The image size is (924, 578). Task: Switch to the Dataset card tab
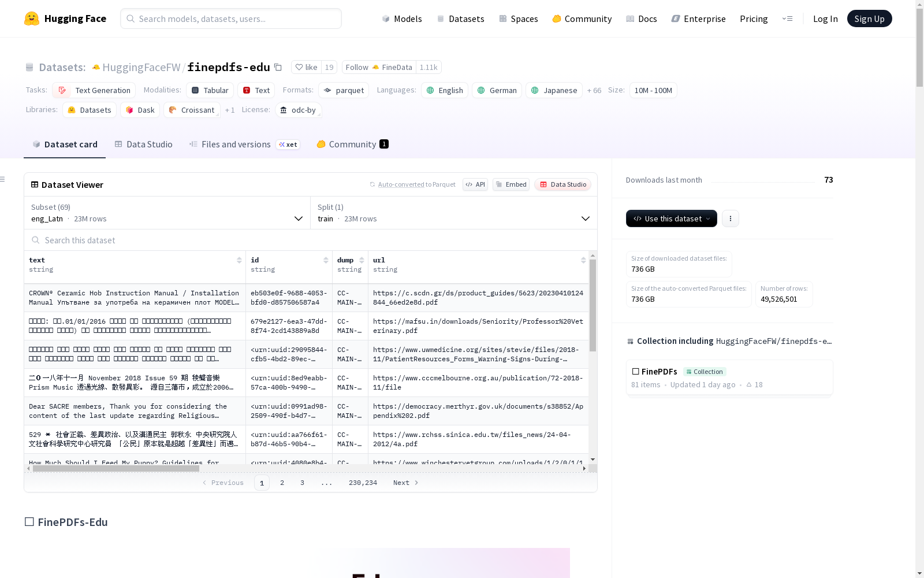[x=65, y=144]
